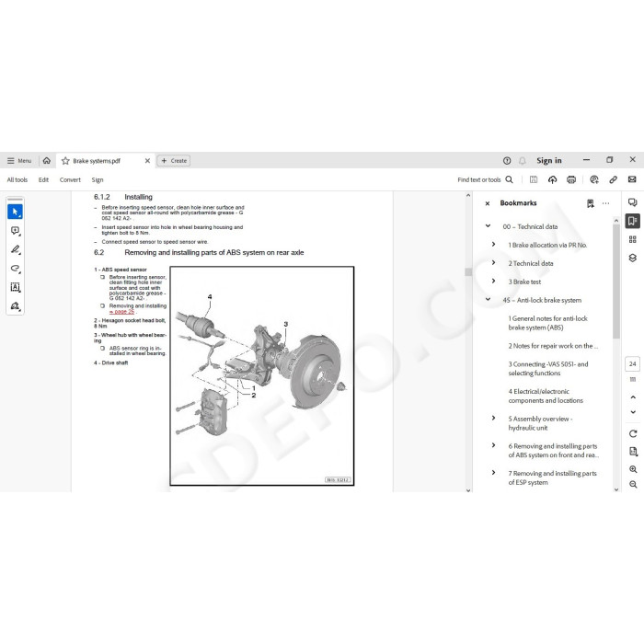Image resolution: width=644 pixels, height=644 pixels.
Task: Expand the 2 Technical data bookmark
Action: (x=494, y=263)
